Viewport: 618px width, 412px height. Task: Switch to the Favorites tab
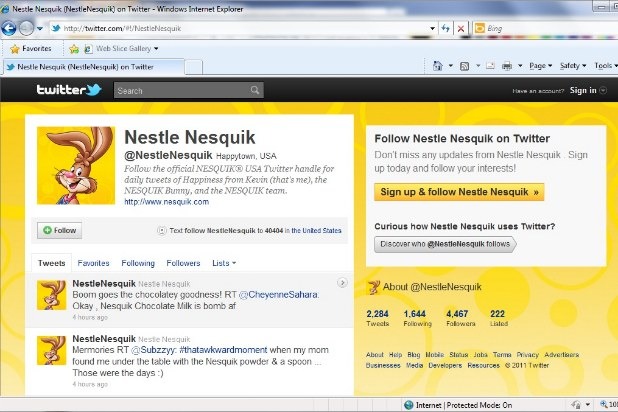[x=94, y=263]
